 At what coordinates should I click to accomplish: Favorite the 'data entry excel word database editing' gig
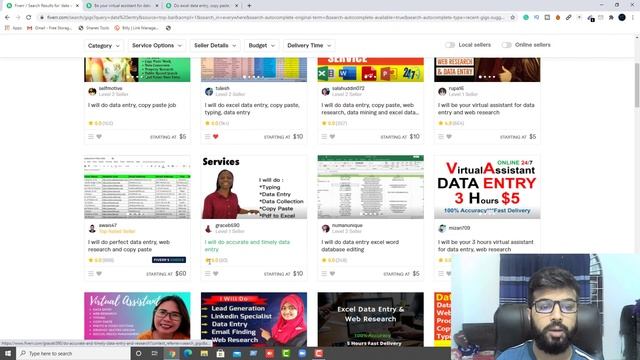tap(332, 274)
